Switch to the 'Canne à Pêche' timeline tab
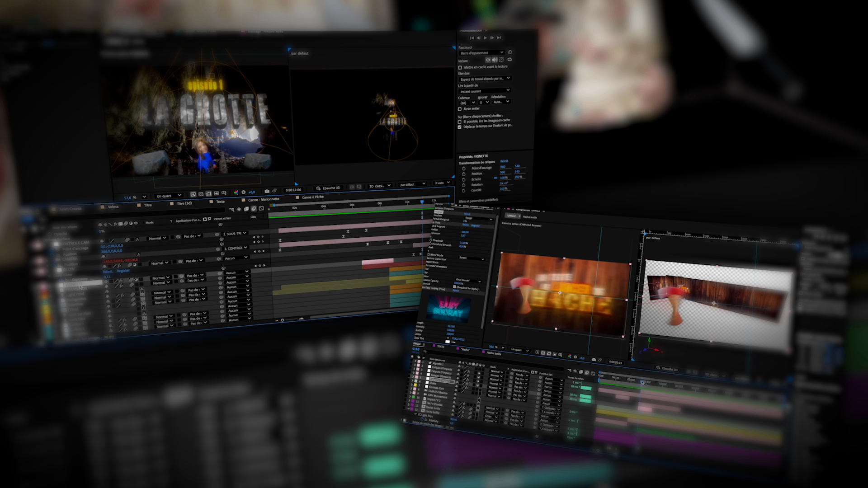The image size is (868, 488). [312, 197]
